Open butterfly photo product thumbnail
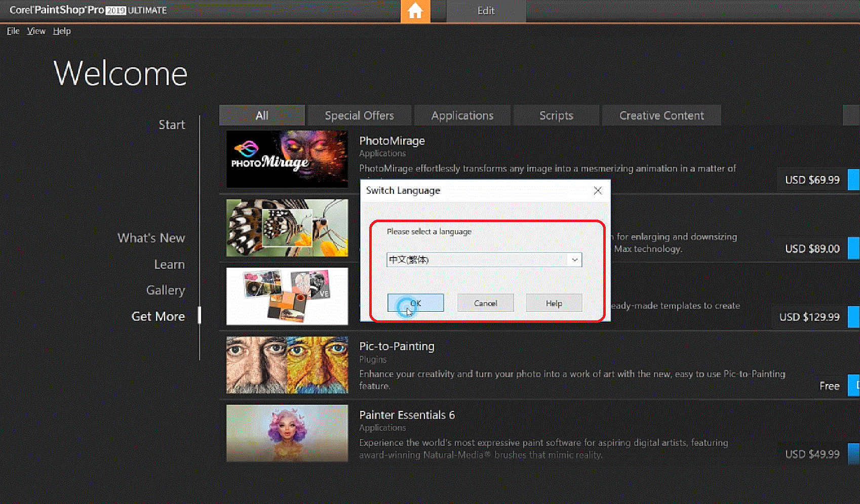This screenshot has height=504, width=860. coord(287,228)
